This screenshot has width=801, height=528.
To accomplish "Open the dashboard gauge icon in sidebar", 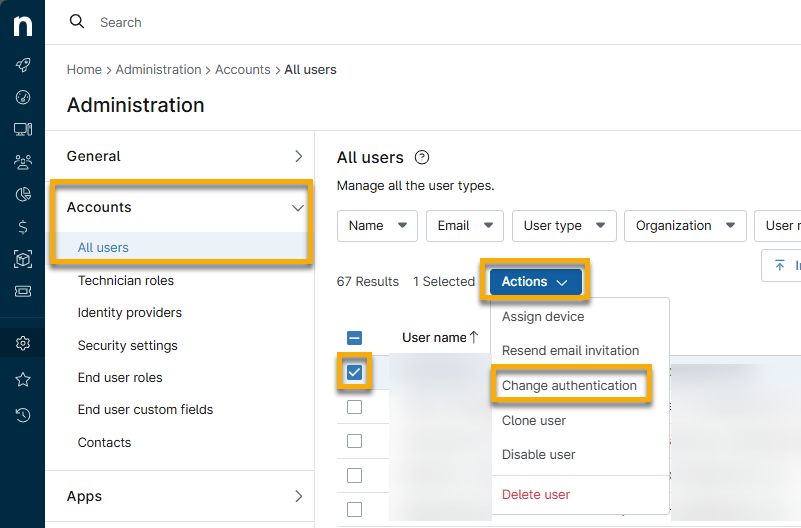I will [22, 97].
